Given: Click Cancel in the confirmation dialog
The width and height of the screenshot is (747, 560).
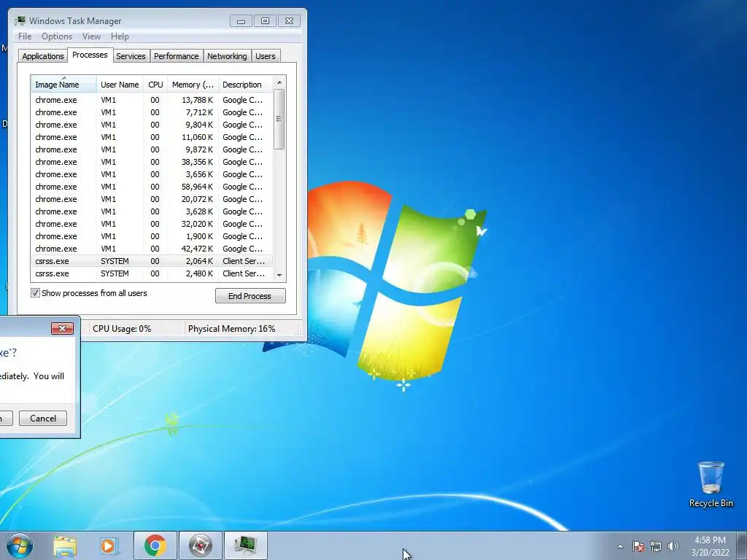Looking at the screenshot, I should (x=43, y=418).
